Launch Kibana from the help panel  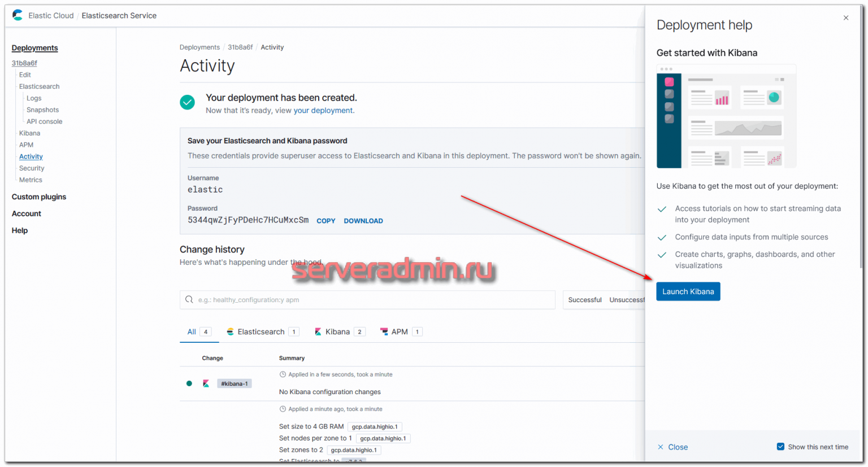[688, 291]
